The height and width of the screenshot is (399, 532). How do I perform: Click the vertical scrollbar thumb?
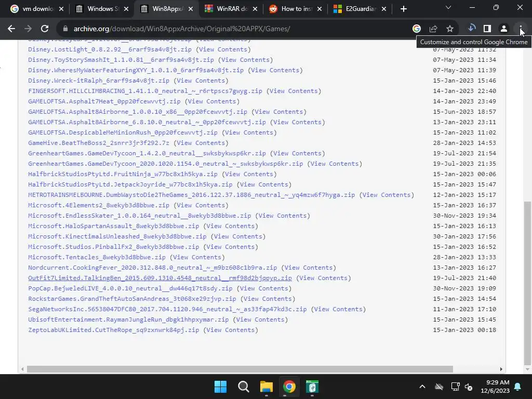[x=527, y=282]
